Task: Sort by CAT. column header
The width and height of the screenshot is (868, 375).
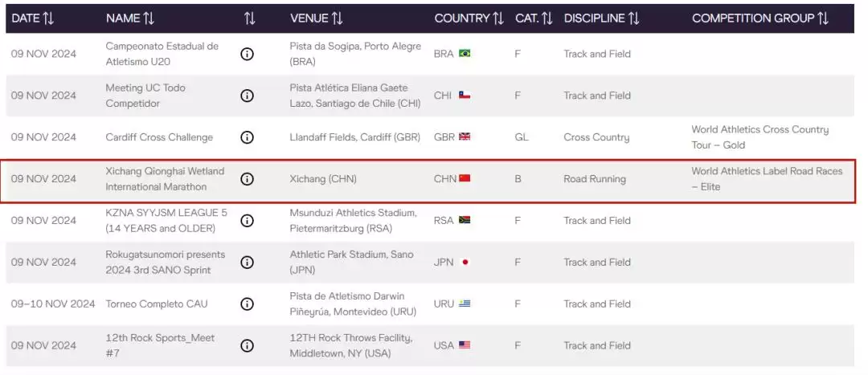Action: 534,18
